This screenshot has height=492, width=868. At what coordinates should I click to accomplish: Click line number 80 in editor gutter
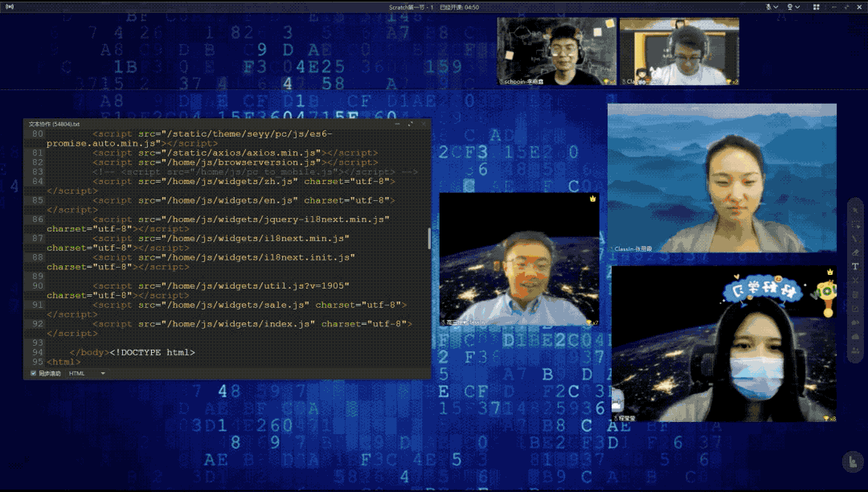click(38, 133)
